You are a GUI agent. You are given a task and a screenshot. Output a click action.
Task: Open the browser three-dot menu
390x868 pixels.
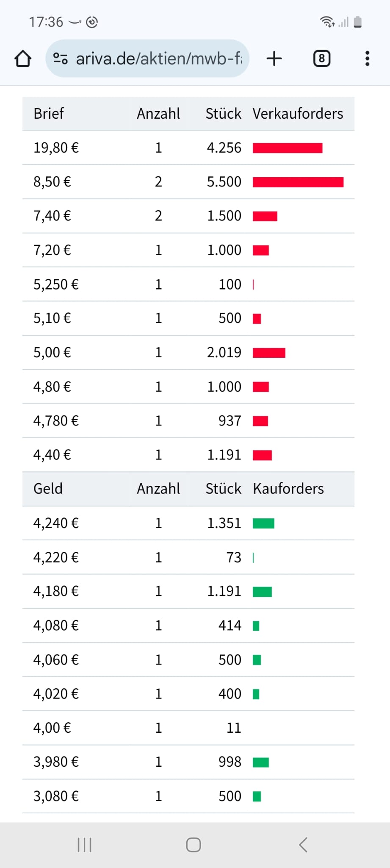367,58
